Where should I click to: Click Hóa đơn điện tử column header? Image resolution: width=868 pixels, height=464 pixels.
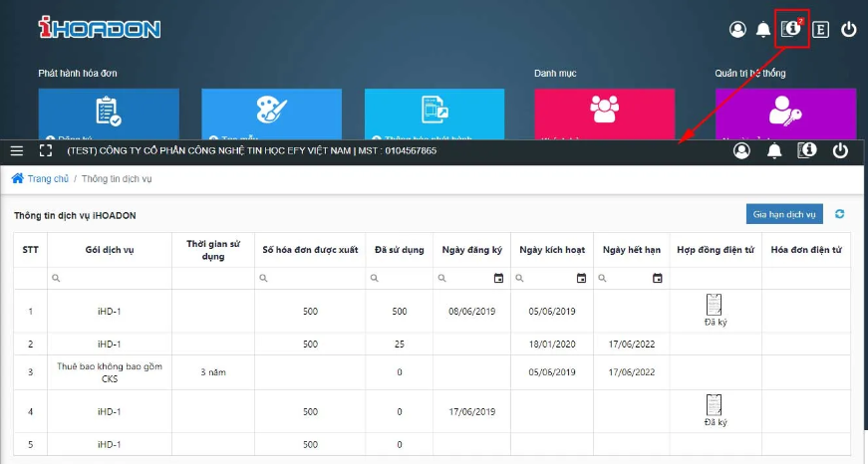click(806, 250)
